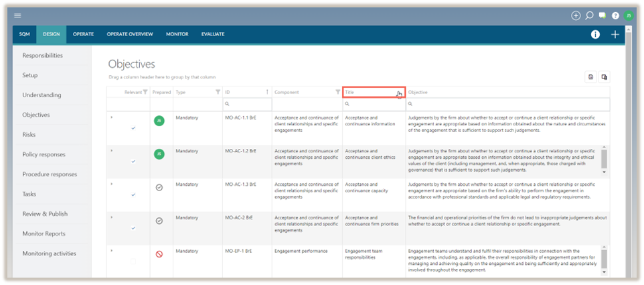Viewport: 644px width, 285px height.
Task: Open Policy responses in sidebar
Action: [44, 154]
